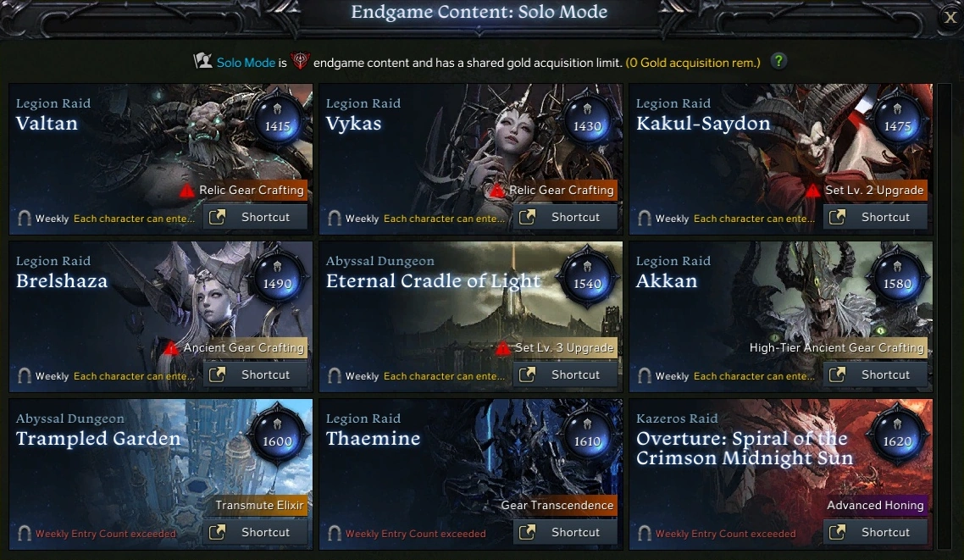Open the Shortcut button for Eternal Cradle of Light

pos(566,375)
